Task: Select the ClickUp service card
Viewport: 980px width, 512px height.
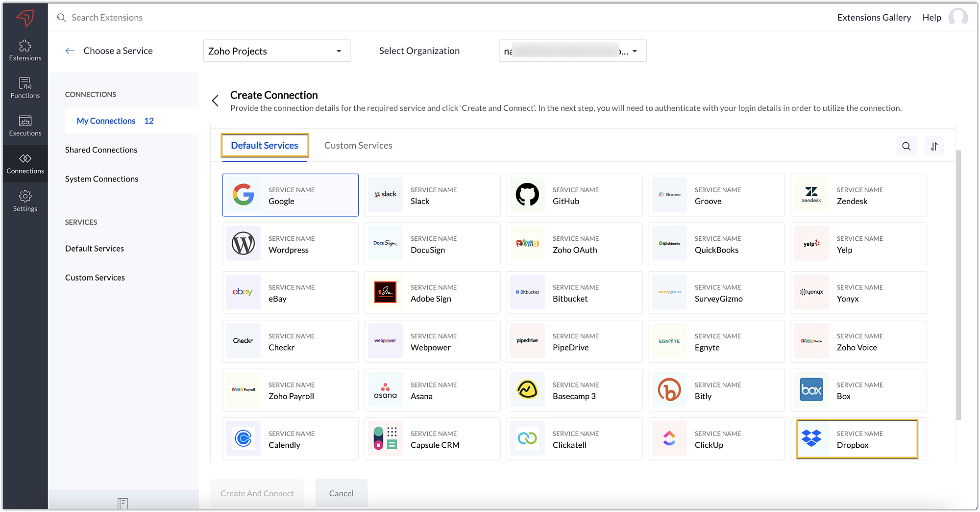Action: point(716,439)
